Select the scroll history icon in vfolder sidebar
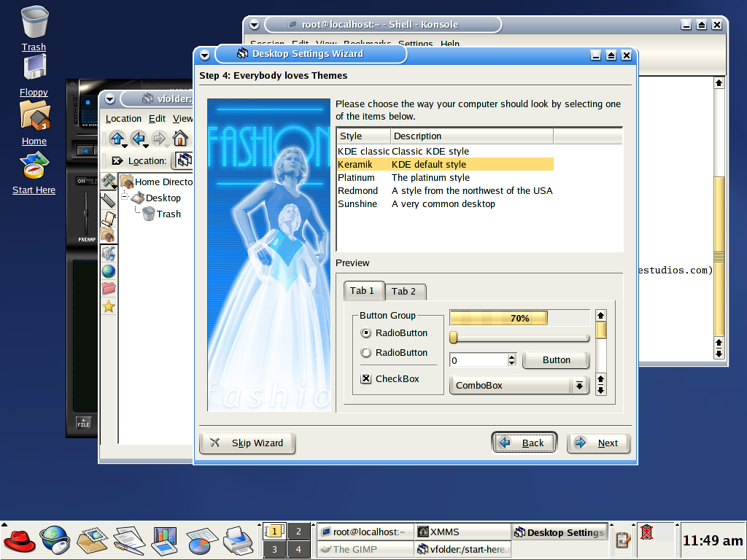 point(109,219)
